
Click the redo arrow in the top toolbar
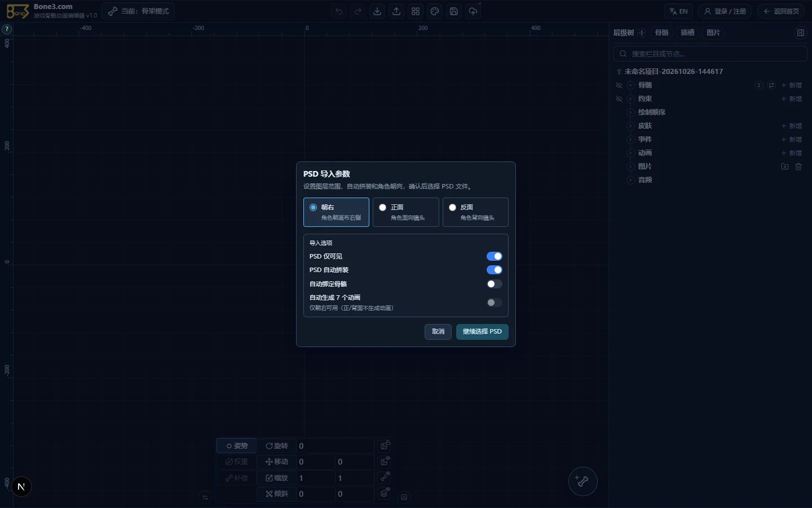[x=358, y=11]
